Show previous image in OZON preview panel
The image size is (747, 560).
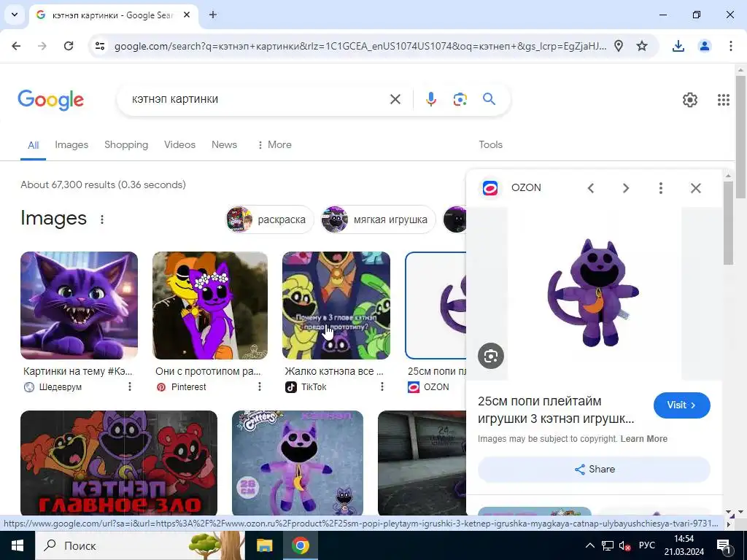tap(591, 188)
